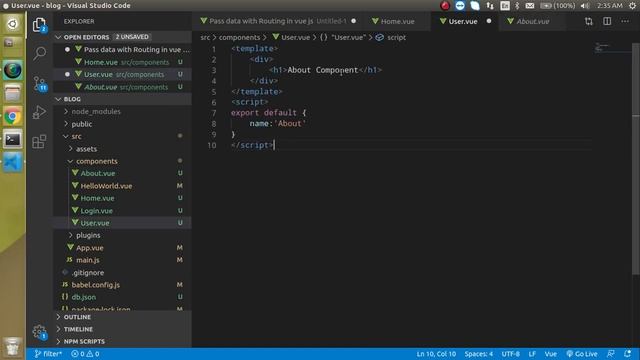The image size is (640, 360).
Task: Expand the assets folder
Action: click(122, 149)
